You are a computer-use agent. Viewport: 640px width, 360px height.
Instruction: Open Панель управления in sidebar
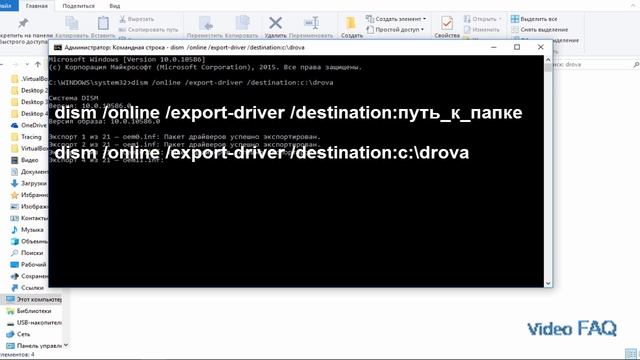click(34, 346)
